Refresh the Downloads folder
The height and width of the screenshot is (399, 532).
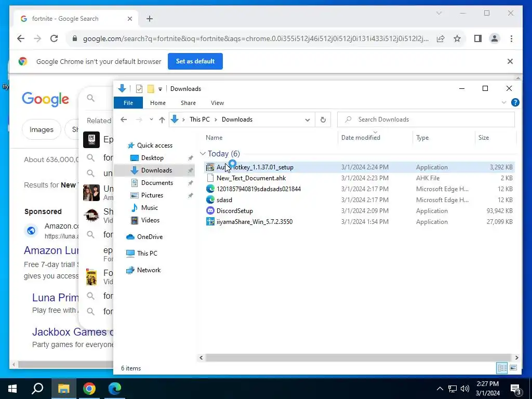pos(323,120)
